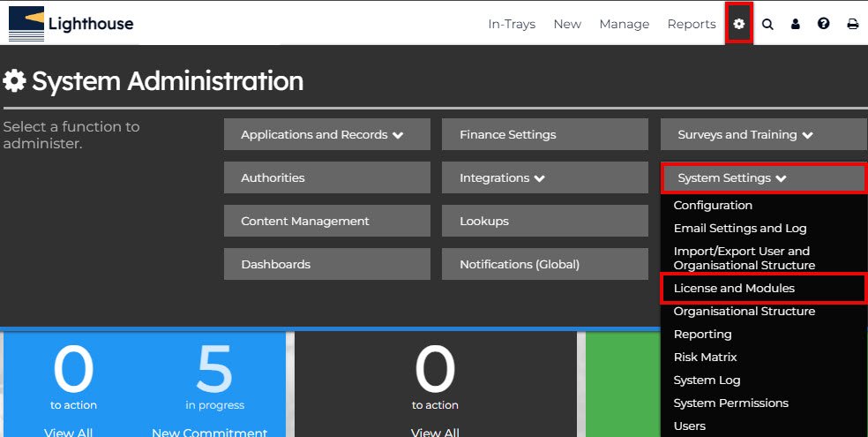Click New Commitment link

tap(209, 432)
